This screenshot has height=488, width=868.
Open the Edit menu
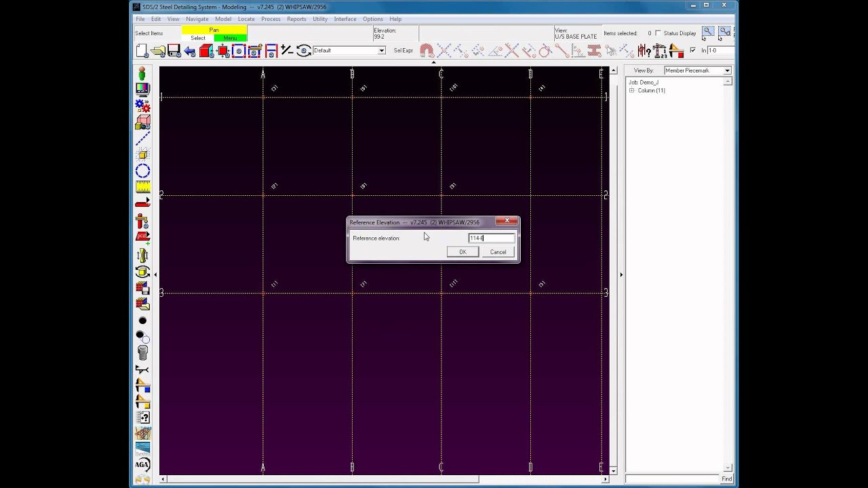tap(156, 19)
